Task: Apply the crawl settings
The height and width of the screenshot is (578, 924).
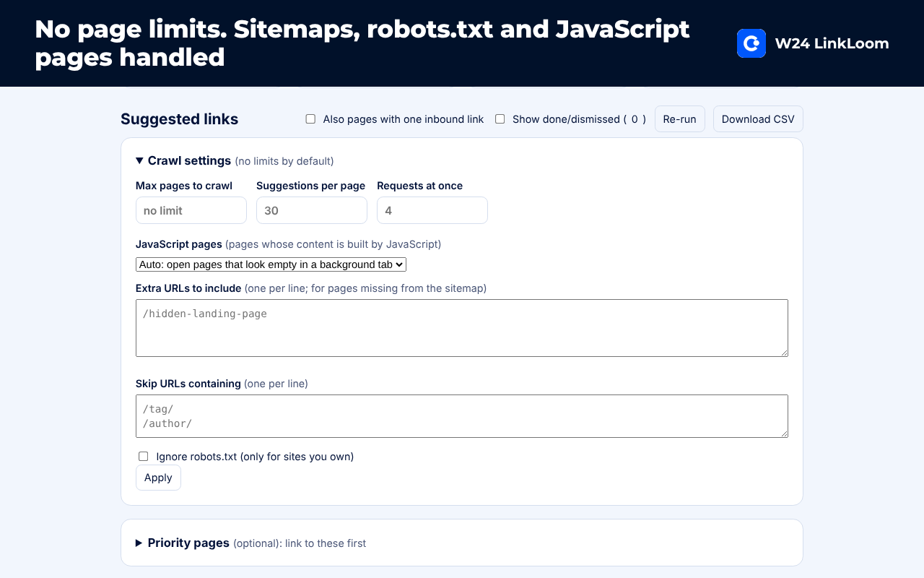Action: pos(158,478)
